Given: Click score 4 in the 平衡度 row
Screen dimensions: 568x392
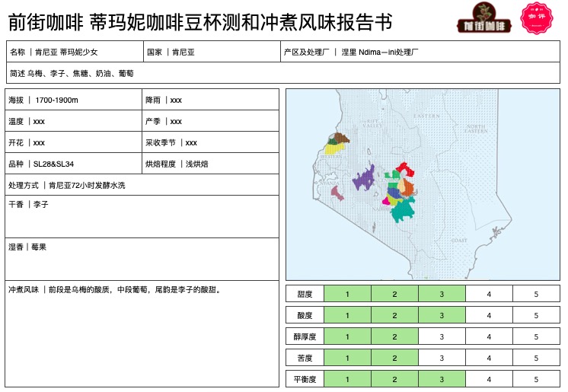Looking at the screenshot, I should 489,379.
